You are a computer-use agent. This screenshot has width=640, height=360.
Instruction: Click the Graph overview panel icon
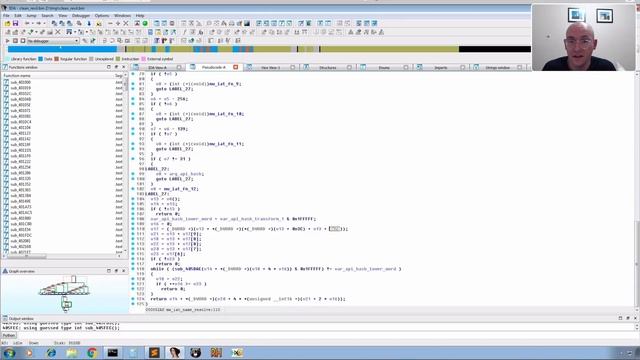(5, 271)
